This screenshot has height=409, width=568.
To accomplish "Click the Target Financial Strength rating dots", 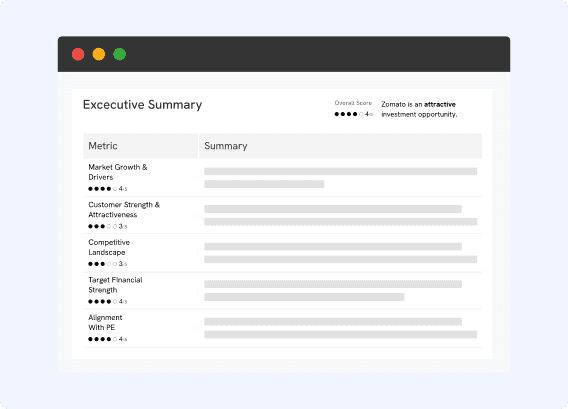I will pyautogui.click(x=108, y=301).
